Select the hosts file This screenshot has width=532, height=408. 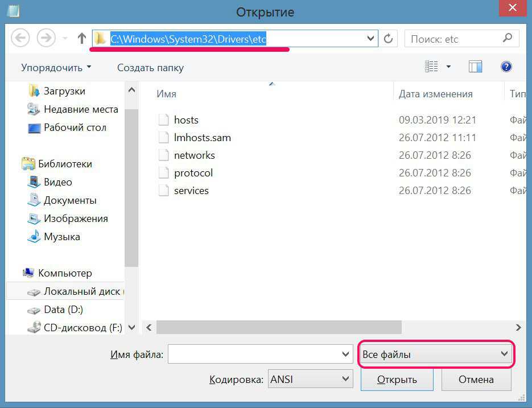(x=186, y=120)
